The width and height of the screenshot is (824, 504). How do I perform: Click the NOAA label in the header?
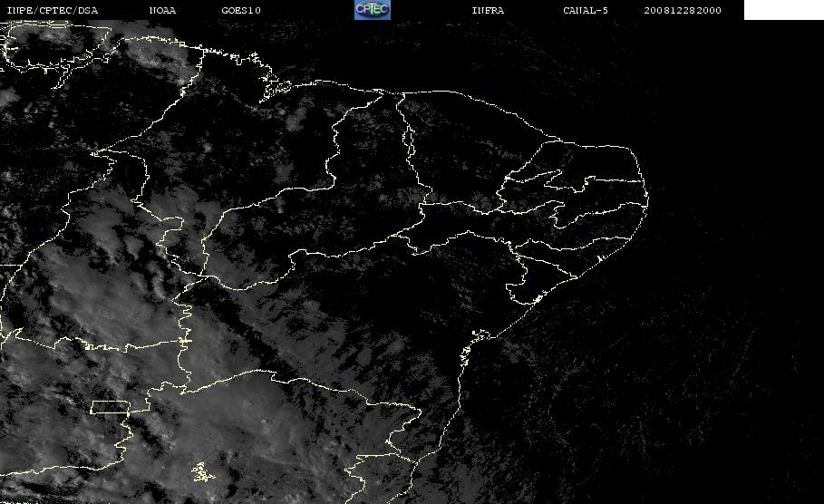pos(163,10)
